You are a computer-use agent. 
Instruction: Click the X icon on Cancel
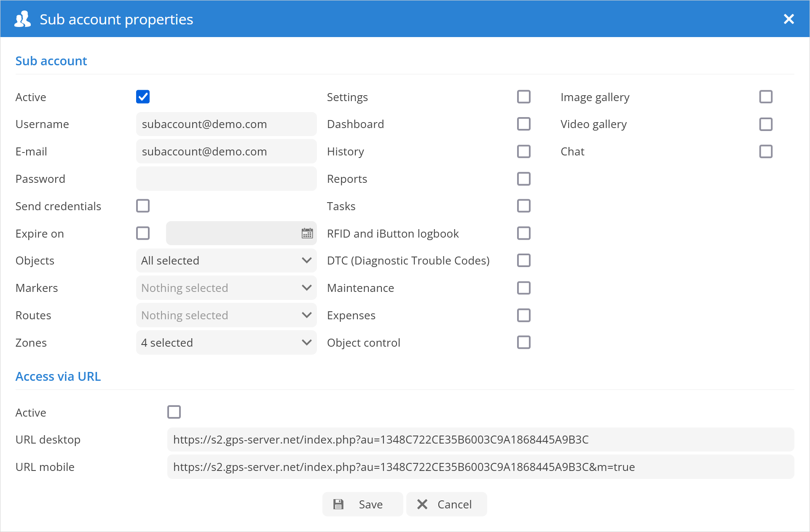pyautogui.click(x=422, y=504)
